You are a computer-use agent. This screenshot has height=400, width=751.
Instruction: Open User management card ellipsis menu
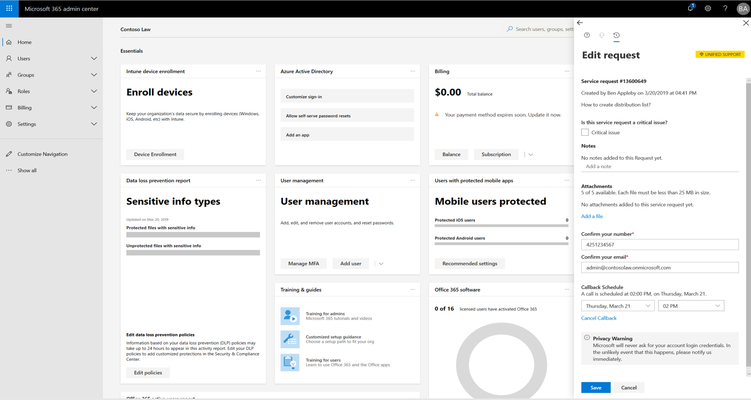click(413, 181)
